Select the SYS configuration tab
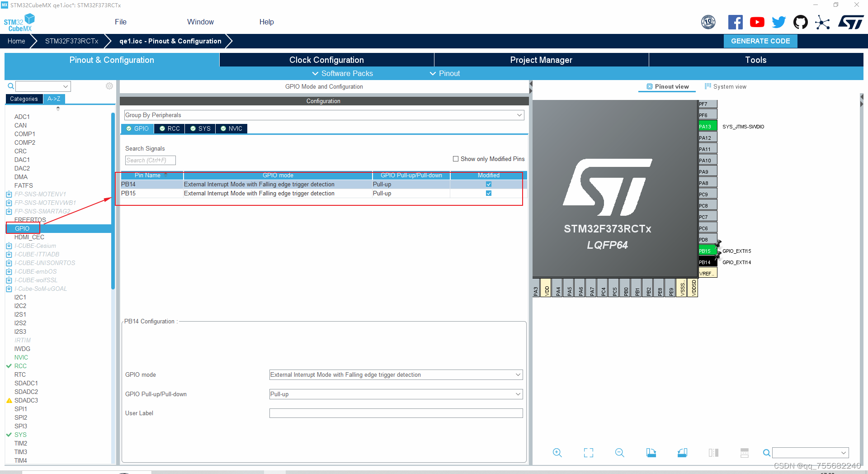This screenshot has width=868, height=474. pyautogui.click(x=200, y=129)
